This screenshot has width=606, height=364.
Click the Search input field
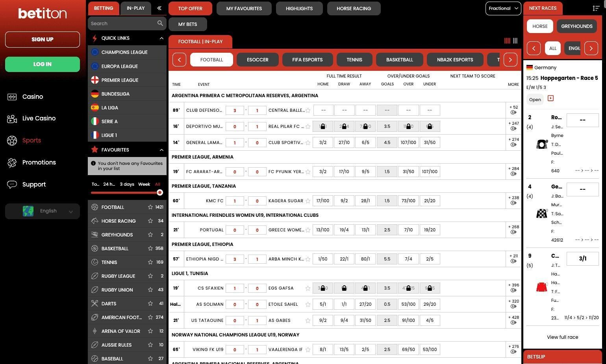[123, 23]
